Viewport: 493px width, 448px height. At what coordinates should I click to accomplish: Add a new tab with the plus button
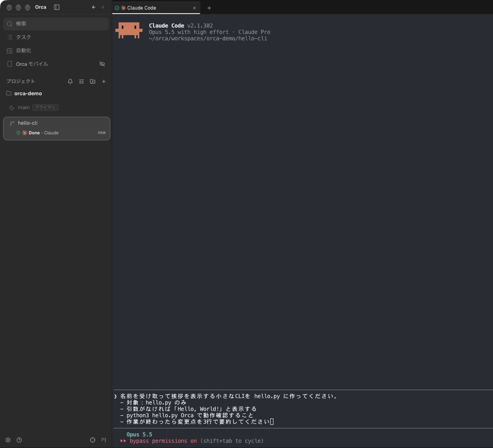coord(209,8)
